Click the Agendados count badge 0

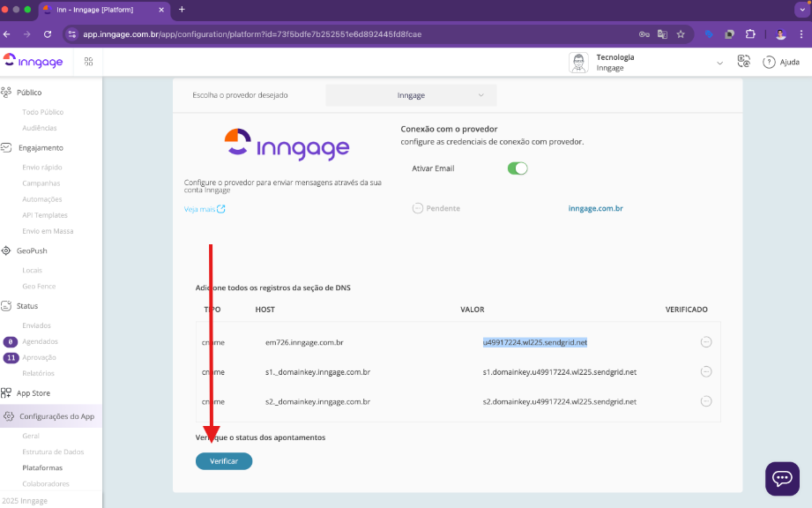(x=11, y=342)
